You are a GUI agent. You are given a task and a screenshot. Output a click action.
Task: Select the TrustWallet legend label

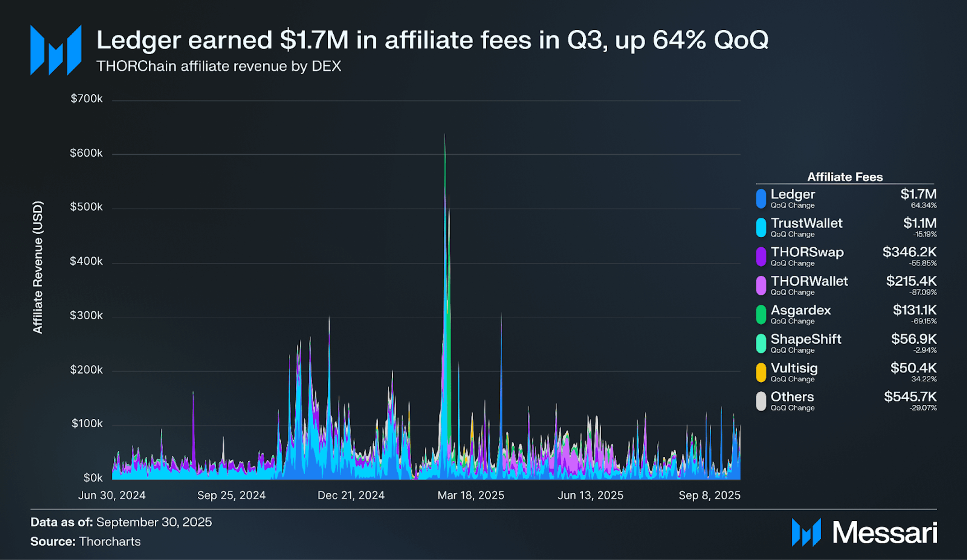click(806, 223)
